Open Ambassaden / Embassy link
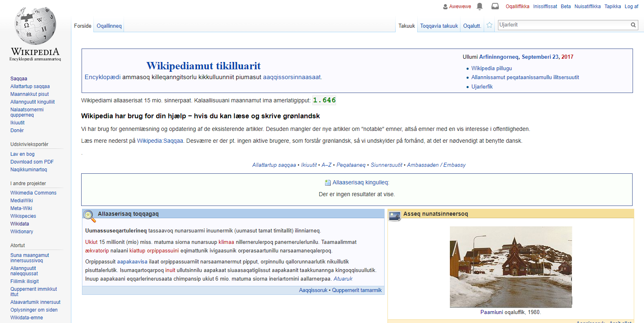 (x=436, y=165)
